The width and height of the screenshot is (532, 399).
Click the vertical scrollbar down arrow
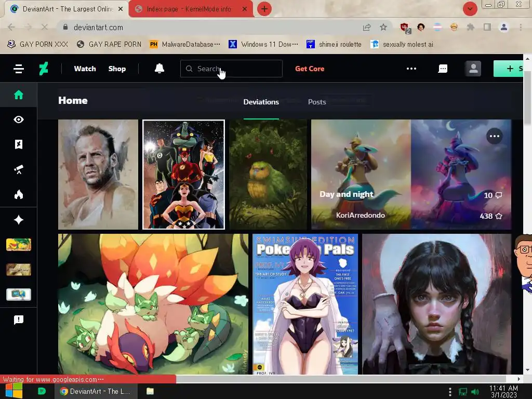click(527, 370)
